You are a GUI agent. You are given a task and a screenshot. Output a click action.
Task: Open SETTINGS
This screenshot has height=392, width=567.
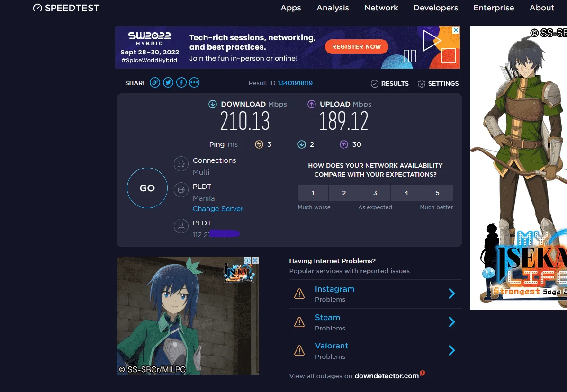(443, 84)
